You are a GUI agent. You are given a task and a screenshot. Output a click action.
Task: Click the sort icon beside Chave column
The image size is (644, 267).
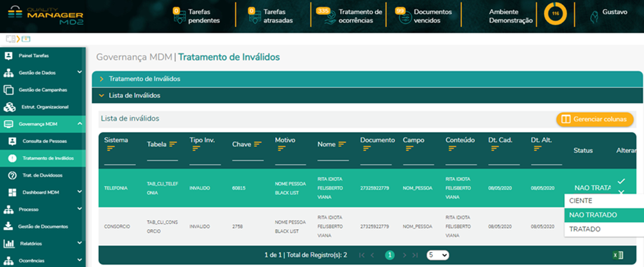tap(258, 144)
